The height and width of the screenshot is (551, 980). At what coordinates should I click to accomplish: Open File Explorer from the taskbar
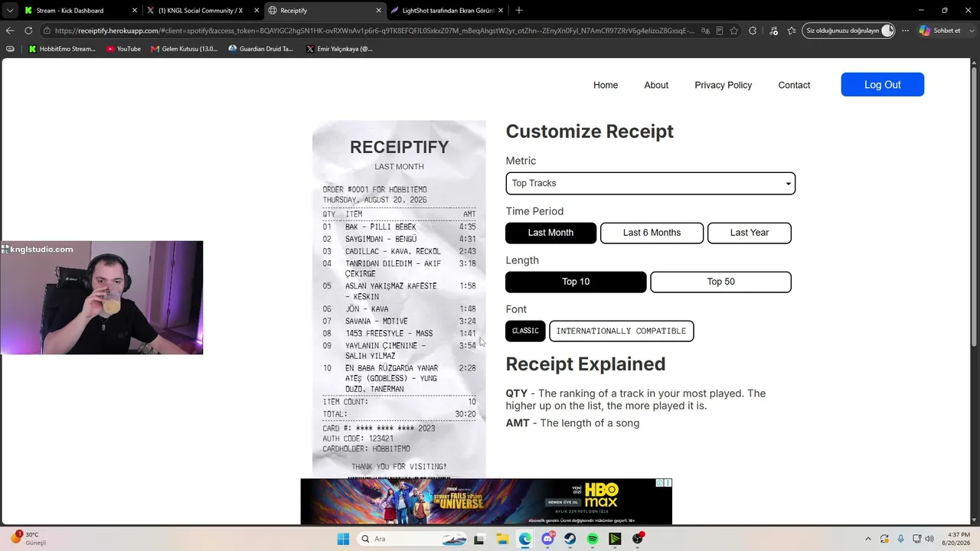click(502, 539)
